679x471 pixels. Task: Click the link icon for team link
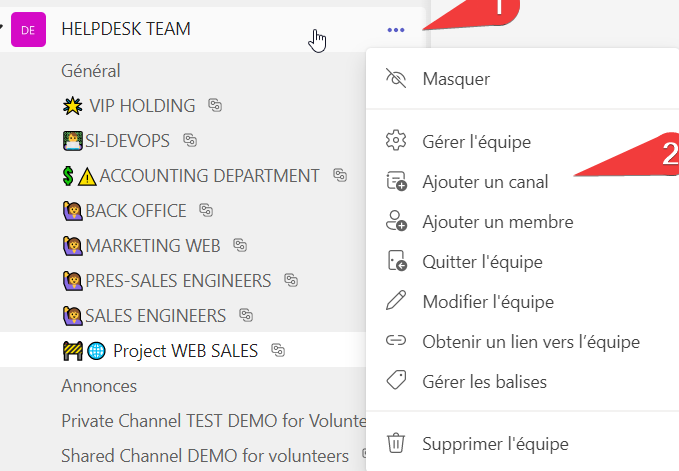[x=396, y=341]
